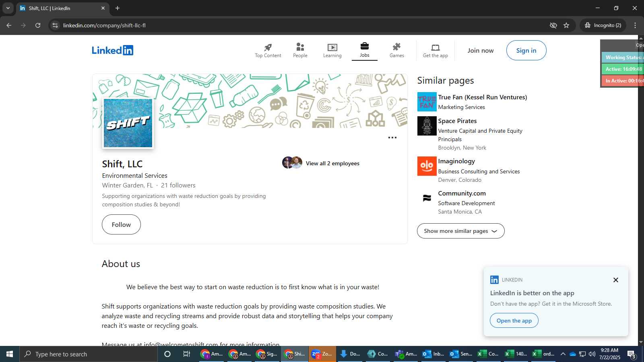The width and height of the screenshot is (644, 362).
Task: Reload the current page
Action: [x=38, y=25]
